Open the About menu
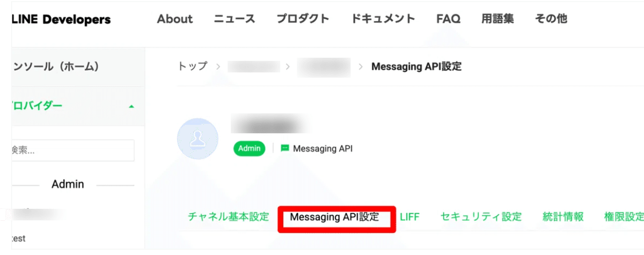The width and height of the screenshot is (644, 255). click(x=174, y=19)
